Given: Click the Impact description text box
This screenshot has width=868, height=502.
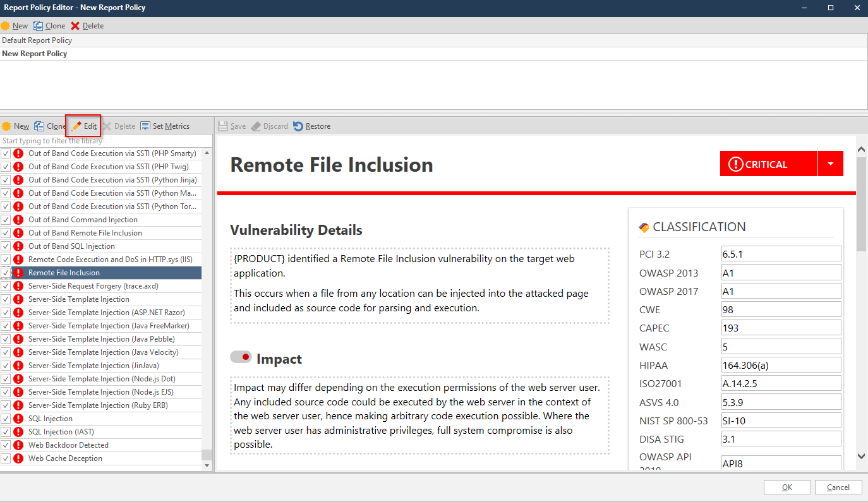Looking at the screenshot, I should 420,415.
